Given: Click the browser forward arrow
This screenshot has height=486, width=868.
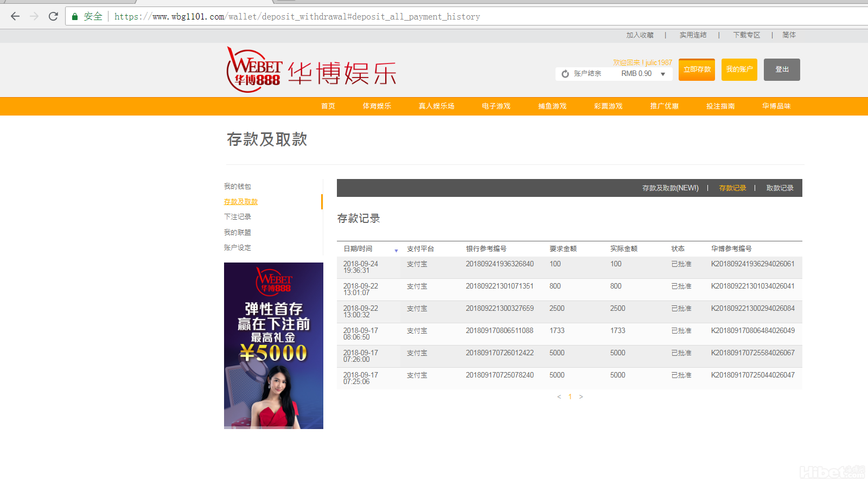Looking at the screenshot, I should click(x=34, y=16).
